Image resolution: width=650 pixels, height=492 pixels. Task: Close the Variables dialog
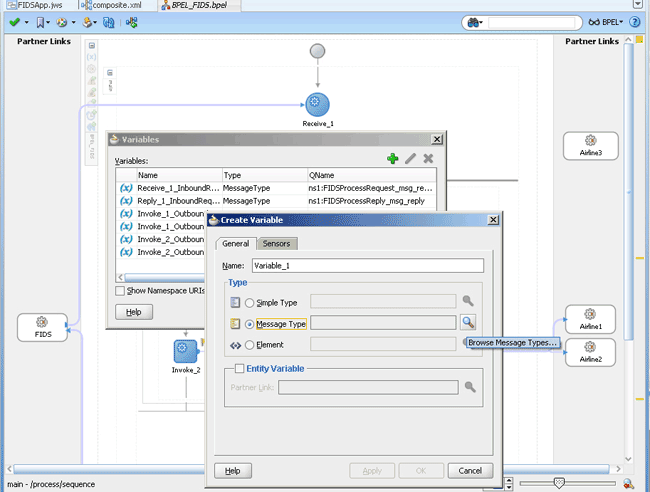437,139
